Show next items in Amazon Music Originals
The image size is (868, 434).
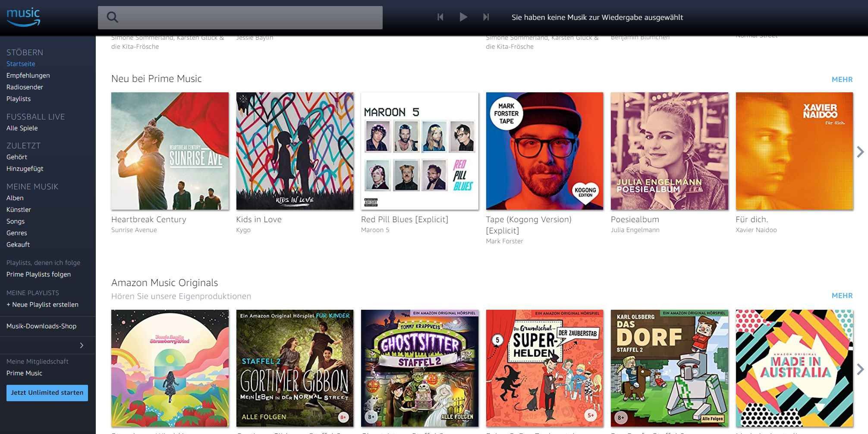860,369
